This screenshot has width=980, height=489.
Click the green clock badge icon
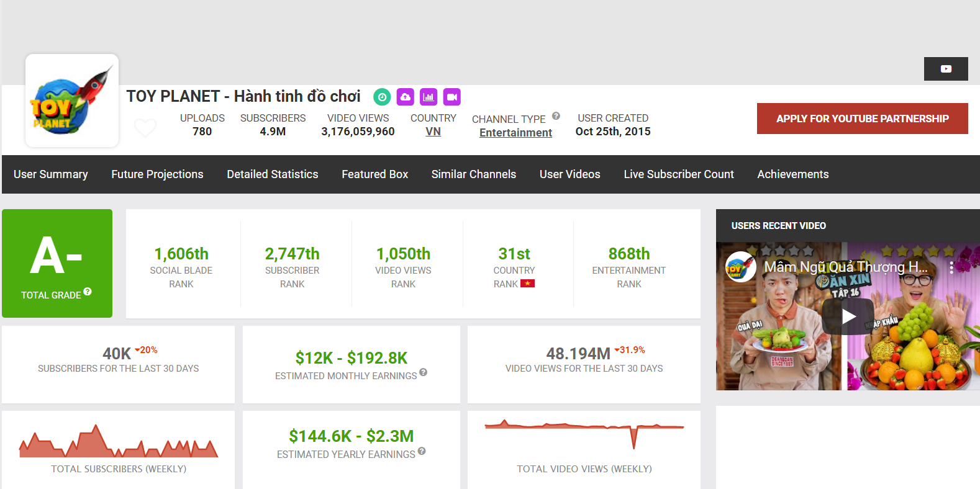click(x=382, y=97)
